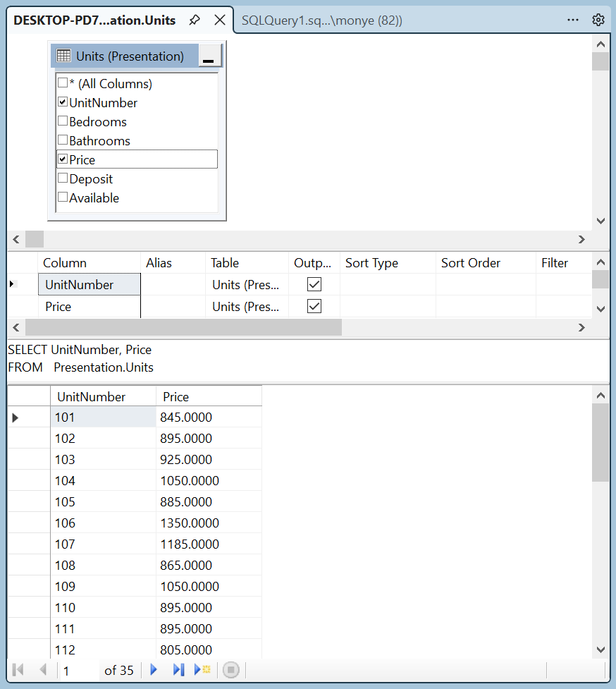Switch to the SQLQuery1.sql tab
The image size is (616, 689).
point(322,20)
